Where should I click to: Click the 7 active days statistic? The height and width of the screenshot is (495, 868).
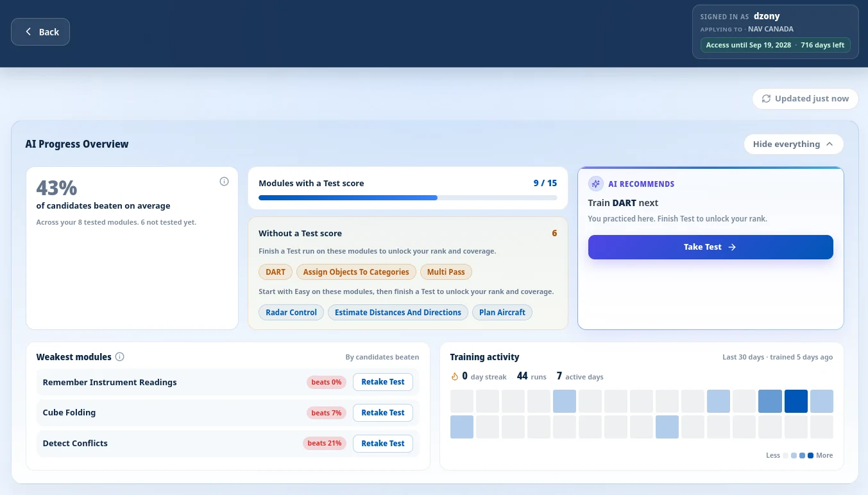pos(580,376)
